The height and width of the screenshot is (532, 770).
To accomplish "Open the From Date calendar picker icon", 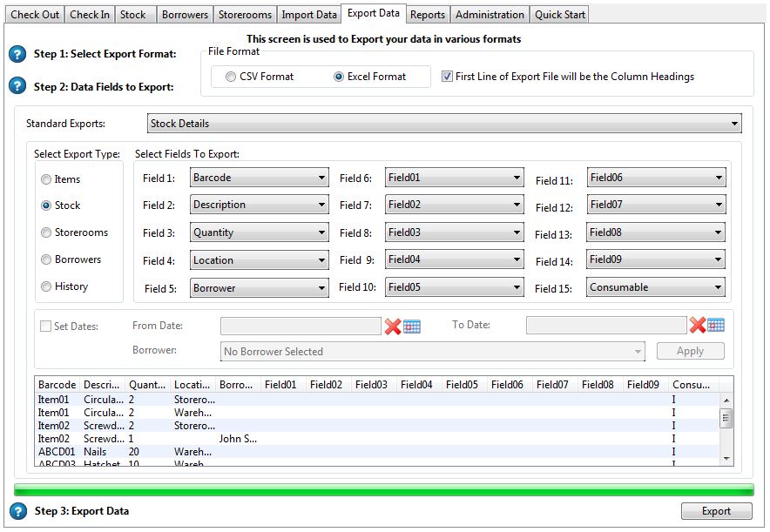I will 412,326.
